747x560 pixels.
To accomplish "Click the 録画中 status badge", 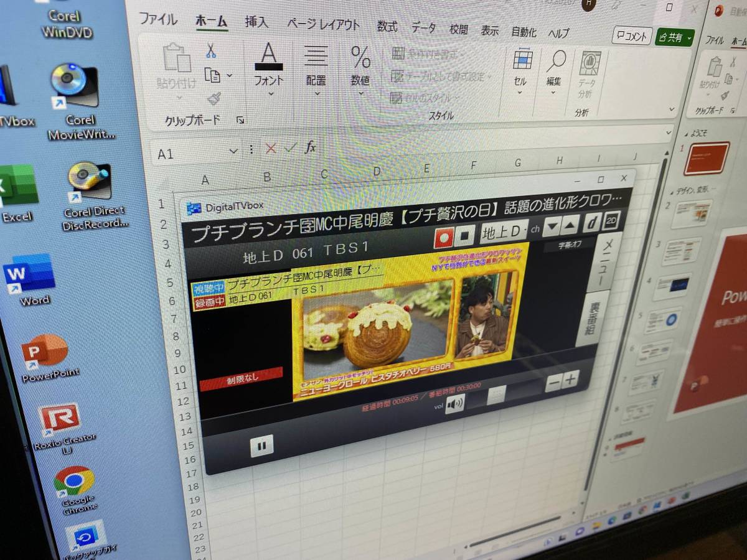I will 209,302.
